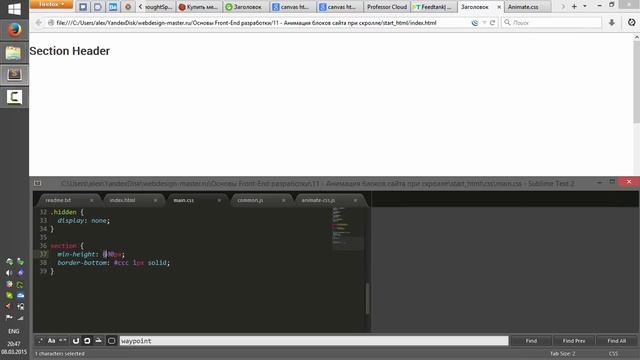
Task: Close the readme.txt editor tab
Action: coord(91,200)
